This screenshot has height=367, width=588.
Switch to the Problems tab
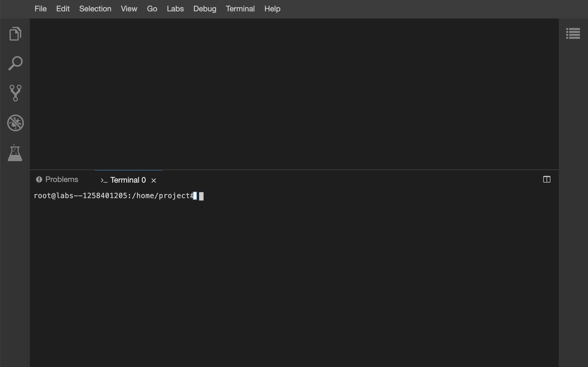point(57,179)
